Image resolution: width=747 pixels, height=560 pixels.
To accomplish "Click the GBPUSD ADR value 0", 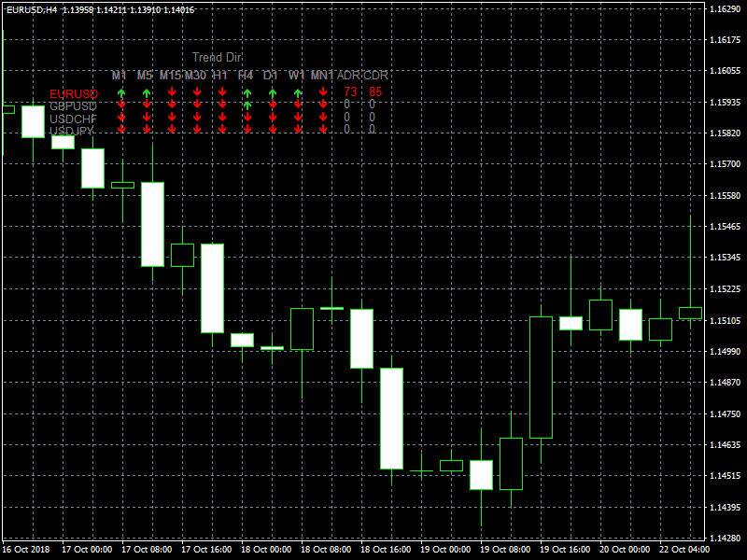I will click(x=346, y=104).
